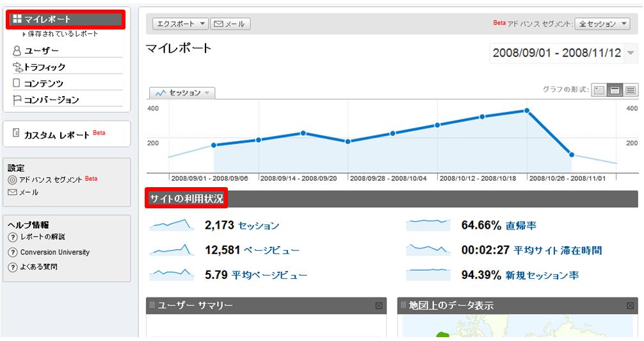The width and height of the screenshot is (644, 341).
Task: Click help icon beside レポートの解説
Action: (13, 237)
